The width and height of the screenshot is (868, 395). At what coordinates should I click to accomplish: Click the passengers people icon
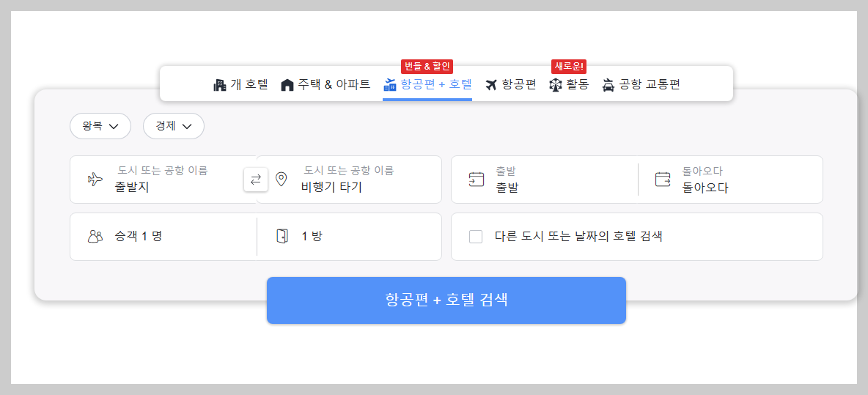(x=95, y=236)
